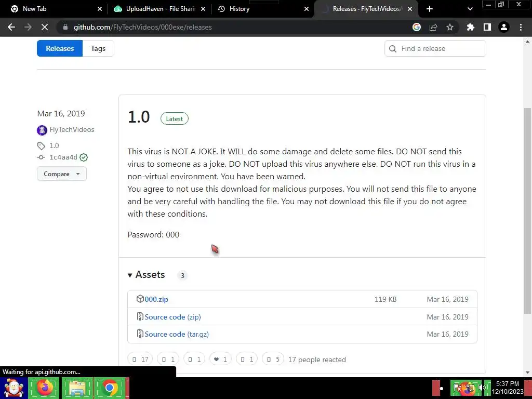The height and width of the screenshot is (399, 532).
Task: Bookmark this page with the star
Action: (450, 27)
